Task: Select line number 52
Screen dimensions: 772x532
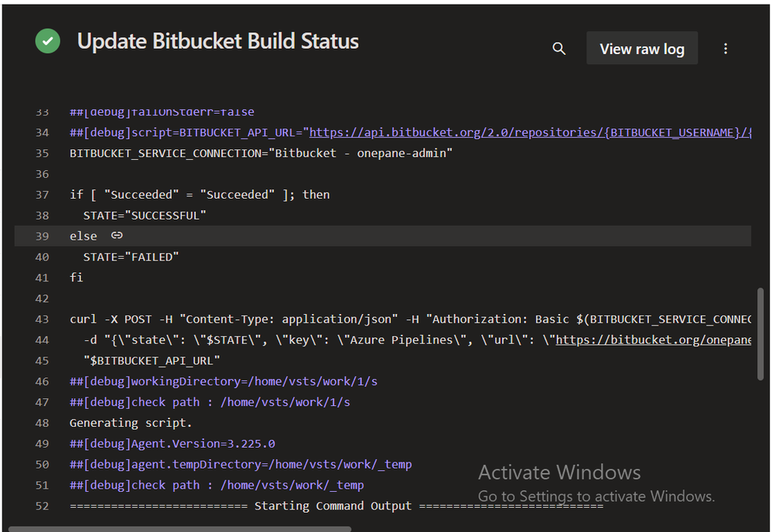Action: pos(43,506)
